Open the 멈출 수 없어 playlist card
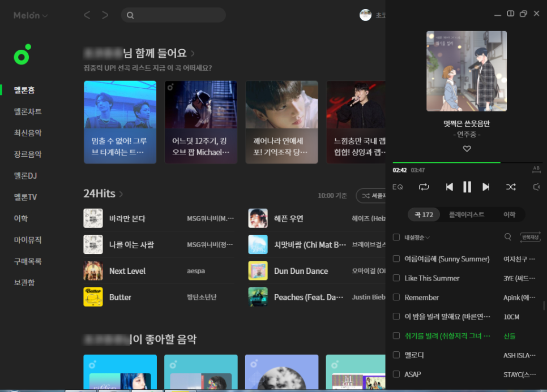The height and width of the screenshot is (392, 547). [120, 122]
